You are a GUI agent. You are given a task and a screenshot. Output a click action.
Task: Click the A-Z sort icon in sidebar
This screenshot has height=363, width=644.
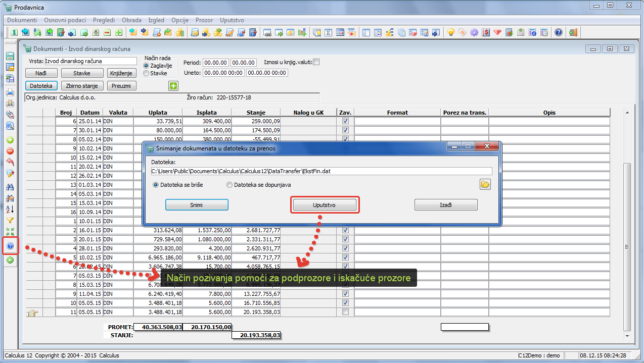tap(10, 209)
